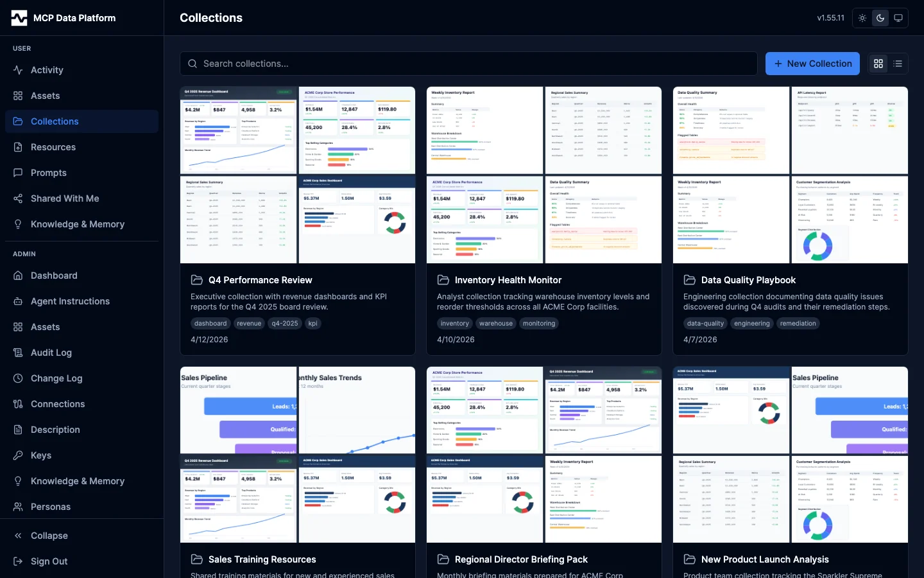Open Audit Log via its sidebar icon
The image size is (924, 578).
18,353
